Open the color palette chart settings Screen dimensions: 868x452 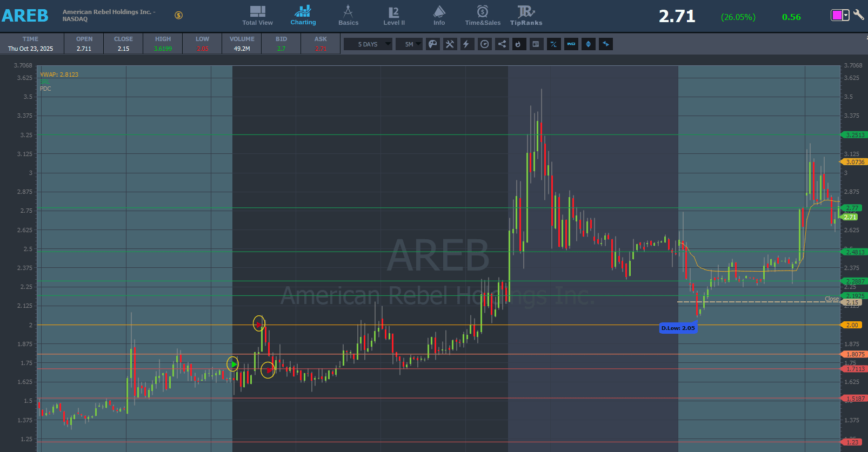(x=432, y=44)
